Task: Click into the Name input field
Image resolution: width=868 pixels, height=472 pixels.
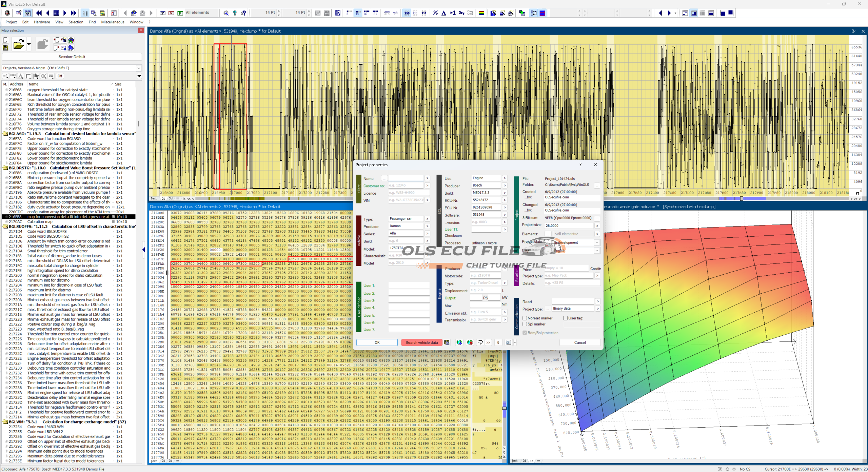Action: pos(406,178)
